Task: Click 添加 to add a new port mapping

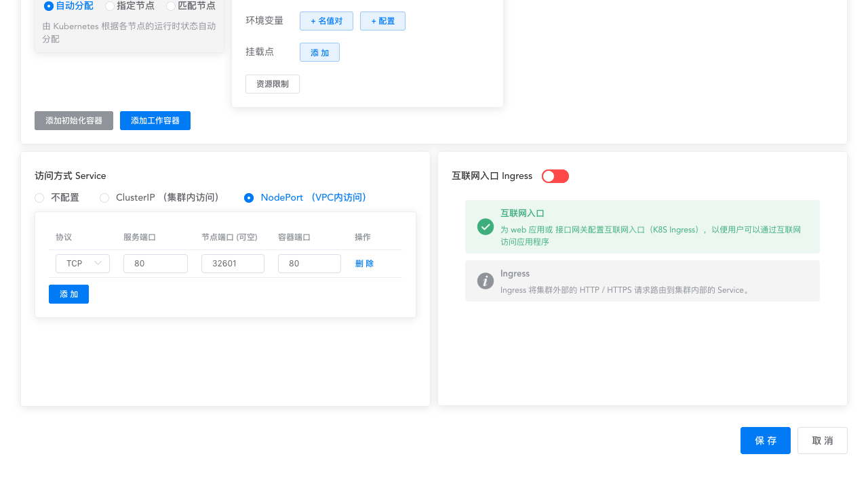Action: point(68,293)
